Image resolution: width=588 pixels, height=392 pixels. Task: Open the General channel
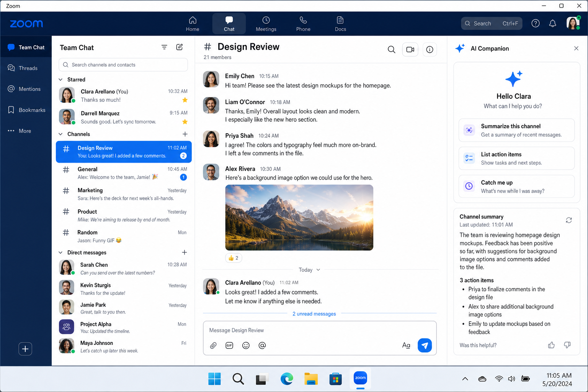(x=124, y=173)
